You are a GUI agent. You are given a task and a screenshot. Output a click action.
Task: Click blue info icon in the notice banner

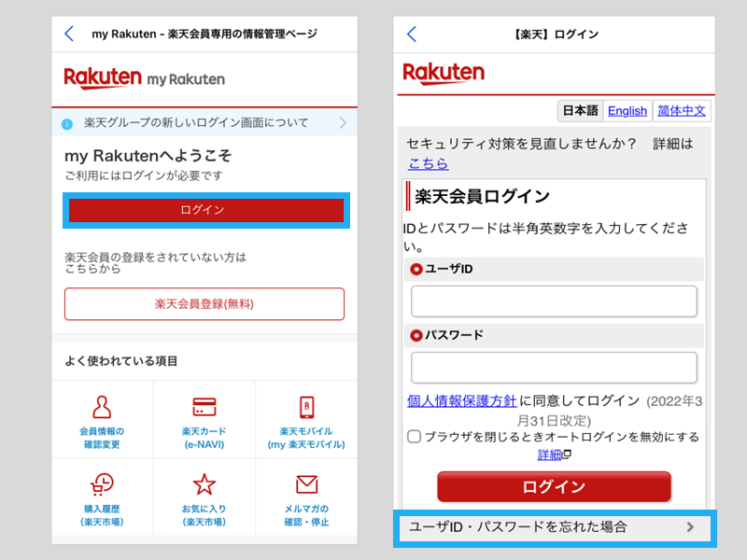point(67,124)
